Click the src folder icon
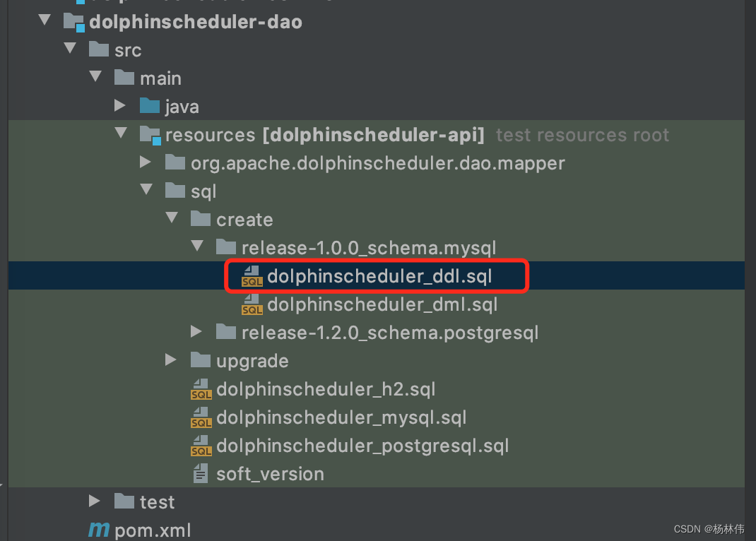756x541 pixels. pos(99,49)
